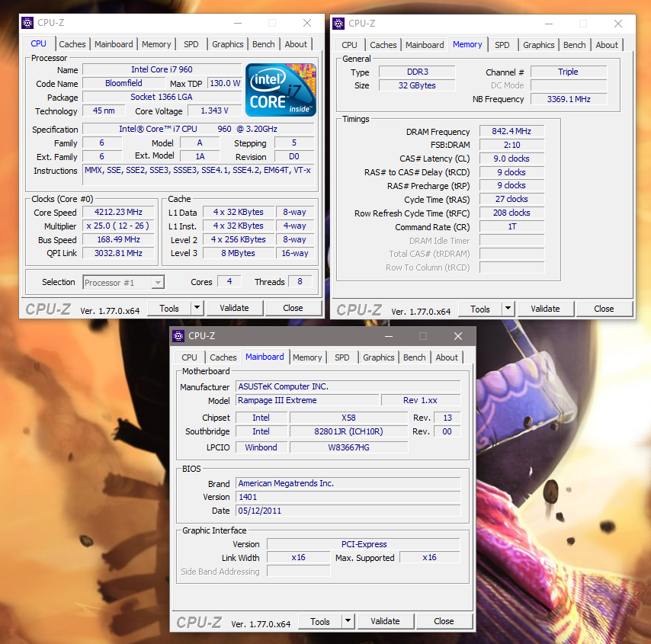Image resolution: width=651 pixels, height=644 pixels.
Task: Open Graphics tab in Memory window
Action: pos(538,45)
